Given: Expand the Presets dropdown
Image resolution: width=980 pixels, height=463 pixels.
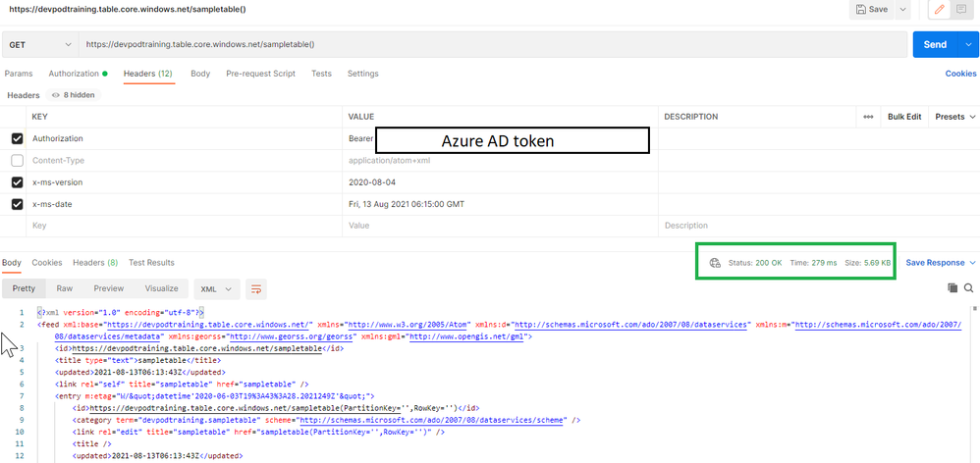Looking at the screenshot, I should pyautogui.click(x=955, y=117).
